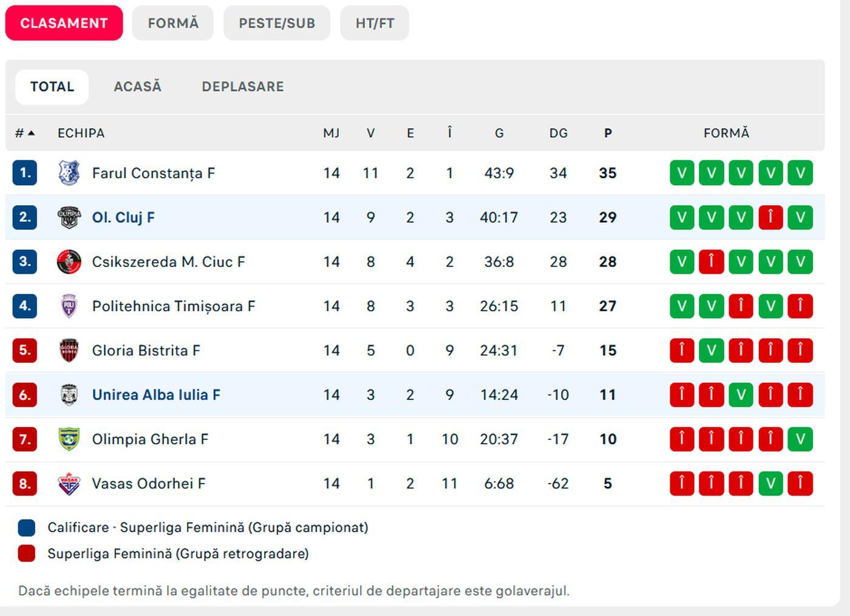Screen dimensions: 850x616
Task: Click the last V form badge of Olimpia Gherla
Action: (x=800, y=439)
